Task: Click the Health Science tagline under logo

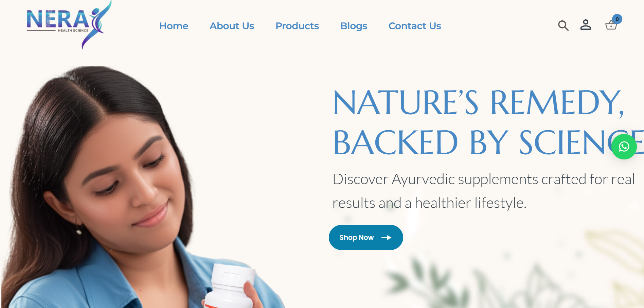Action: [73, 31]
